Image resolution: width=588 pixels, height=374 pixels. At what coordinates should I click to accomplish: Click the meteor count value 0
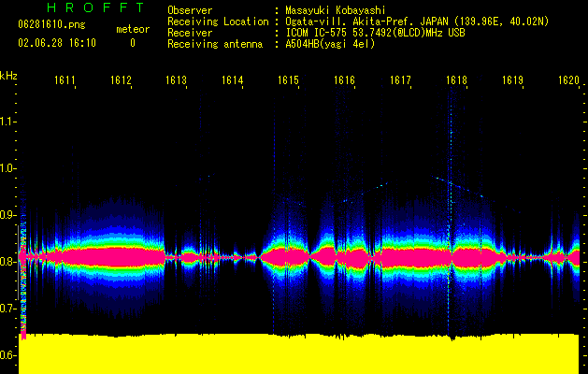pyautogui.click(x=133, y=43)
